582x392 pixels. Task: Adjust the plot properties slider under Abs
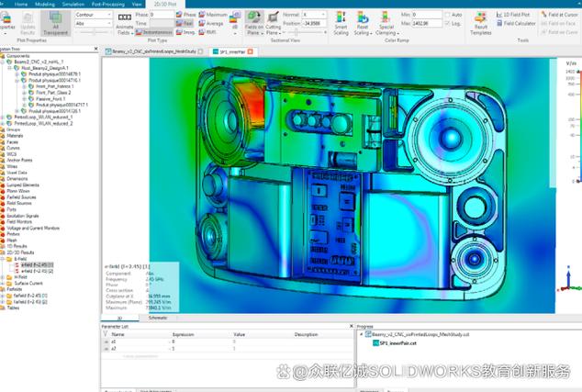tap(94, 32)
